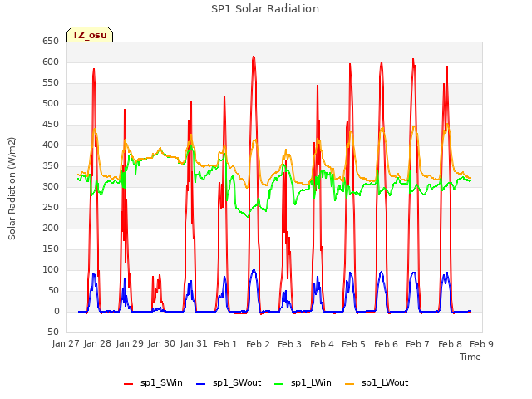The width and height of the screenshot is (532, 399).
Task: Click the chart title SP1 Solar Radiation
Action: pos(265,9)
